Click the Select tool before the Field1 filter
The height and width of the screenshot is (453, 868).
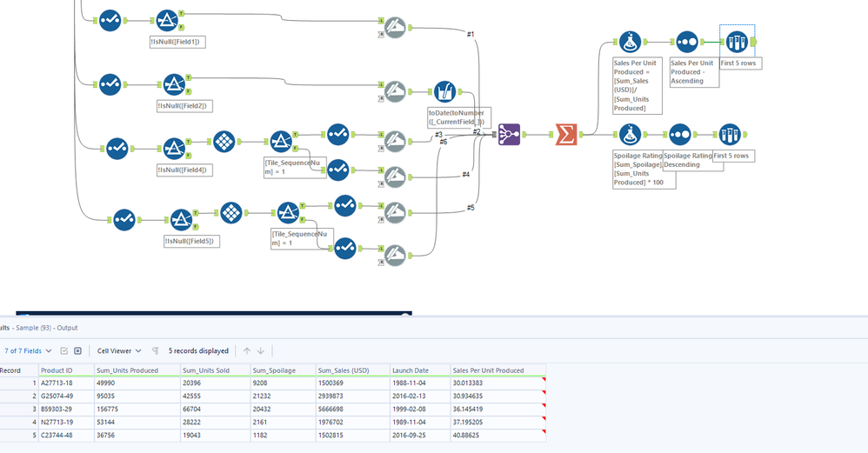[110, 21]
